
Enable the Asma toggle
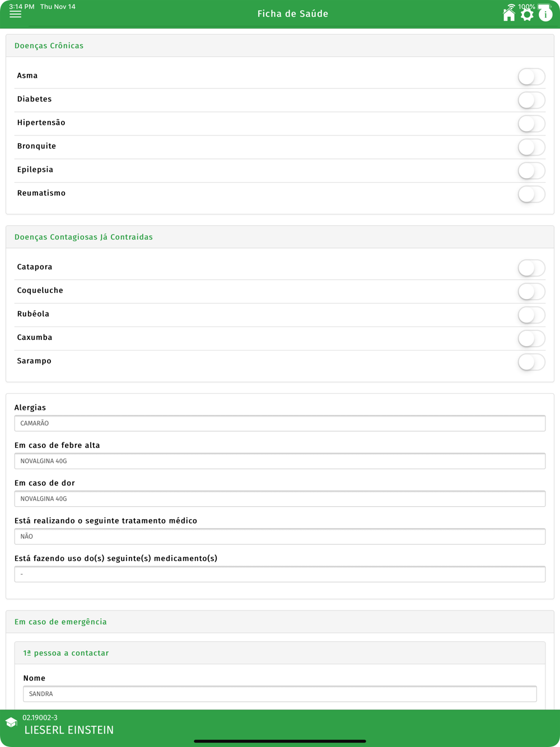(x=531, y=76)
